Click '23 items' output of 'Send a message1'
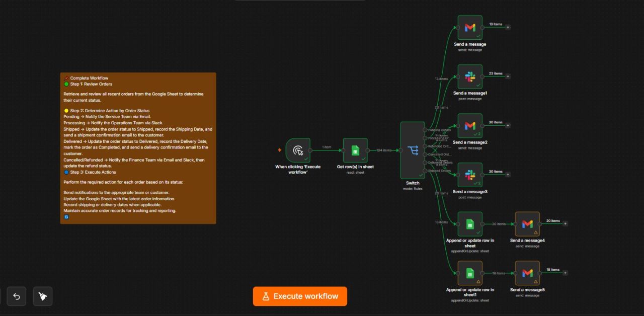 (x=496, y=73)
